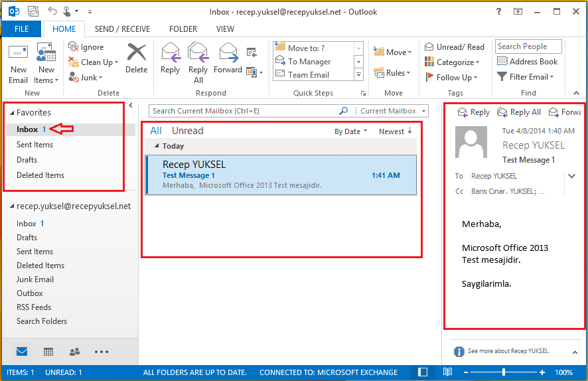Click the Send/Receive All Folders quick access icon

pos(33,12)
